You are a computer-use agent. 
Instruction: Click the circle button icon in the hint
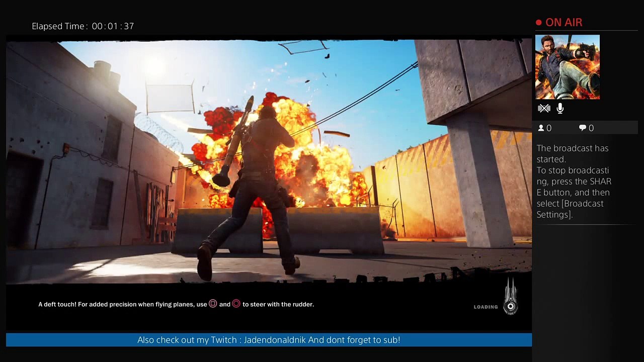236,304
